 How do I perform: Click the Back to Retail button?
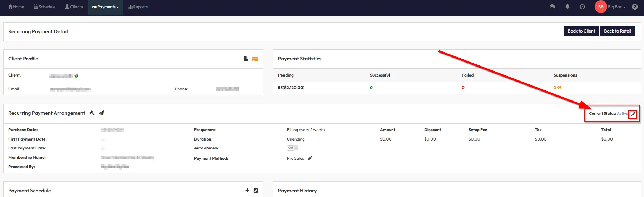pos(617,31)
